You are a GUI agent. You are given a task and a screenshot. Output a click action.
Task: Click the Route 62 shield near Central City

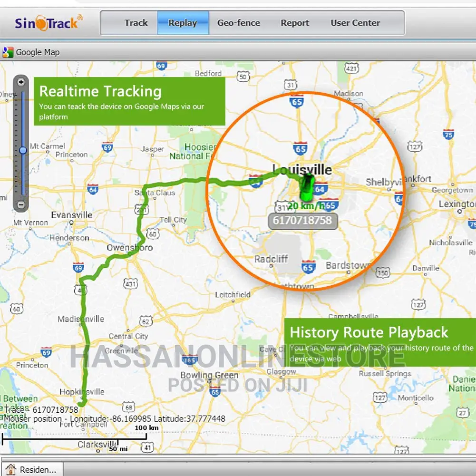pyautogui.click(x=146, y=321)
